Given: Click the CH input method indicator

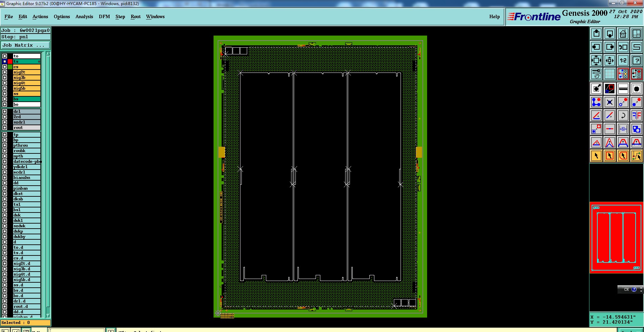Looking at the screenshot, I should (626, 289).
